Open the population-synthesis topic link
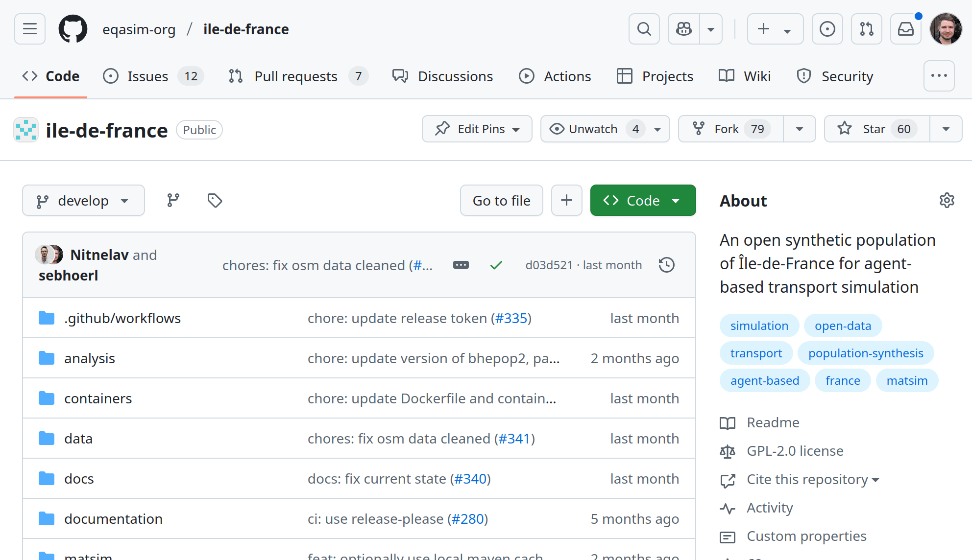This screenshot has height=560, width=972. coord(865,353)
